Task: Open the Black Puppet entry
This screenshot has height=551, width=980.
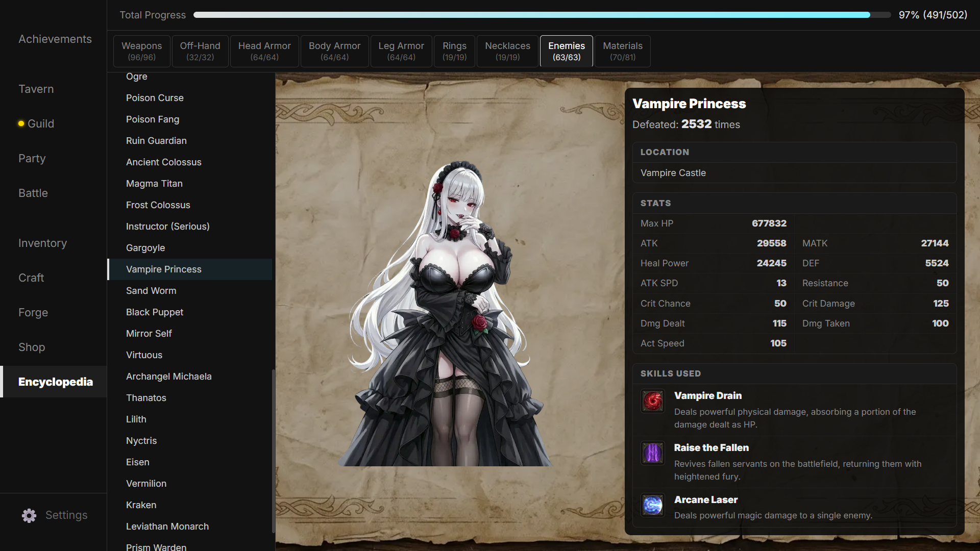Action: pyautogui.click(x=190, y=312)
